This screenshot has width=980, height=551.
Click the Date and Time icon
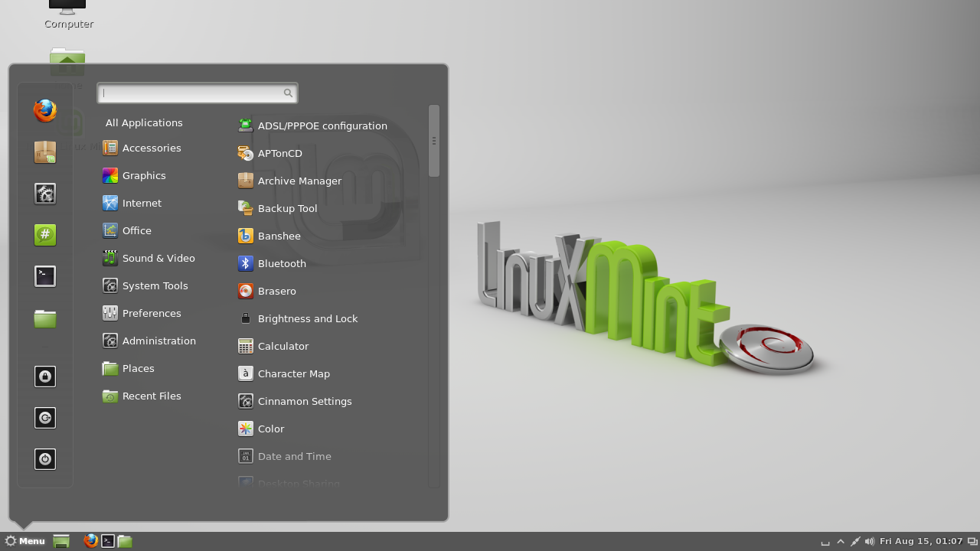(246, 456)
